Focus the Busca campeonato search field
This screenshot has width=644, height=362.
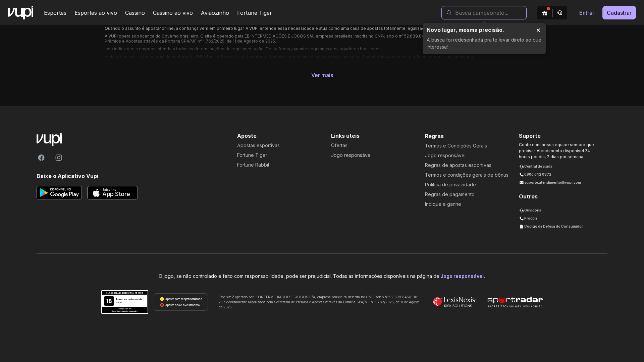[484, 13]
